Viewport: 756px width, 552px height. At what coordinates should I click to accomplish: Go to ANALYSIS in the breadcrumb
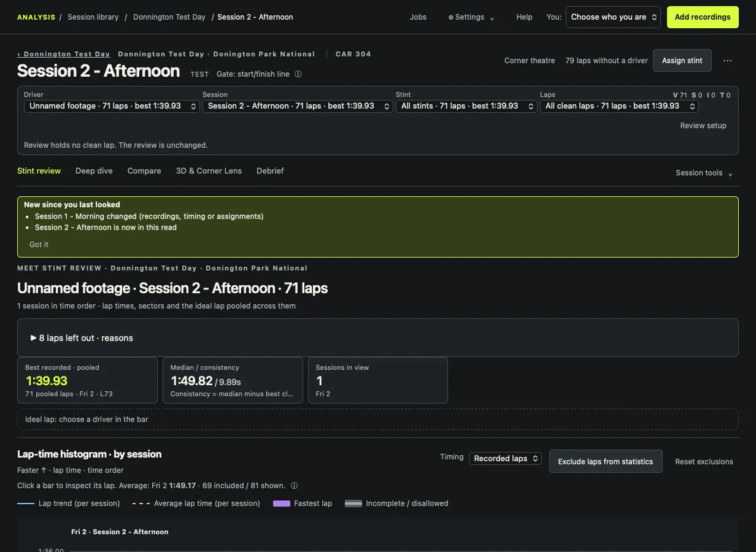click(x=36, y=17)
